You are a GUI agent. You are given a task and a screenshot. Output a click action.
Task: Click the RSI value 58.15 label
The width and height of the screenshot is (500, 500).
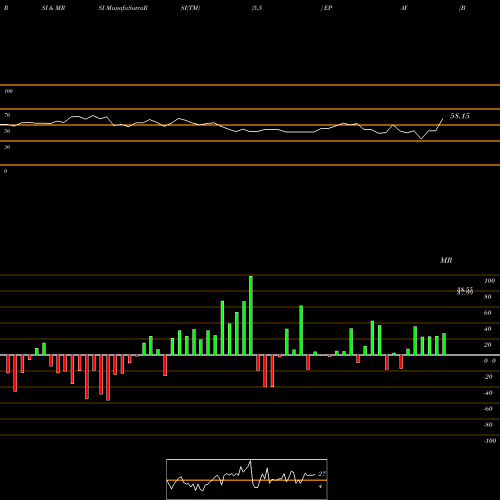coord(460,116)
